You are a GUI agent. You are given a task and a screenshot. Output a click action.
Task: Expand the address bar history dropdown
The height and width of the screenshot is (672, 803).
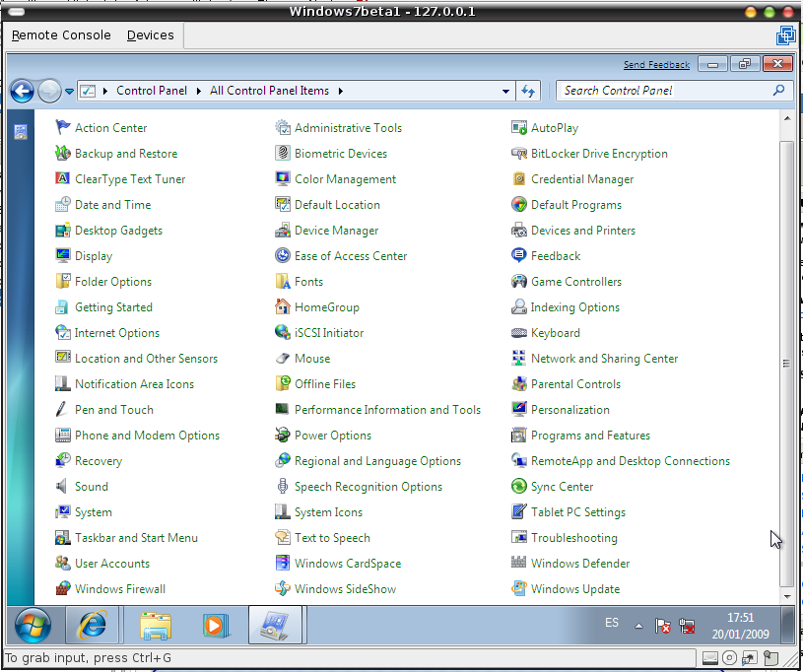pyautogui.click(x=505, y=92)
